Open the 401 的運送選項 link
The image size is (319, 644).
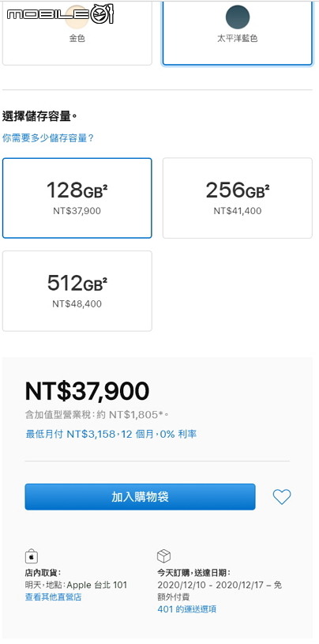point(187,609)
